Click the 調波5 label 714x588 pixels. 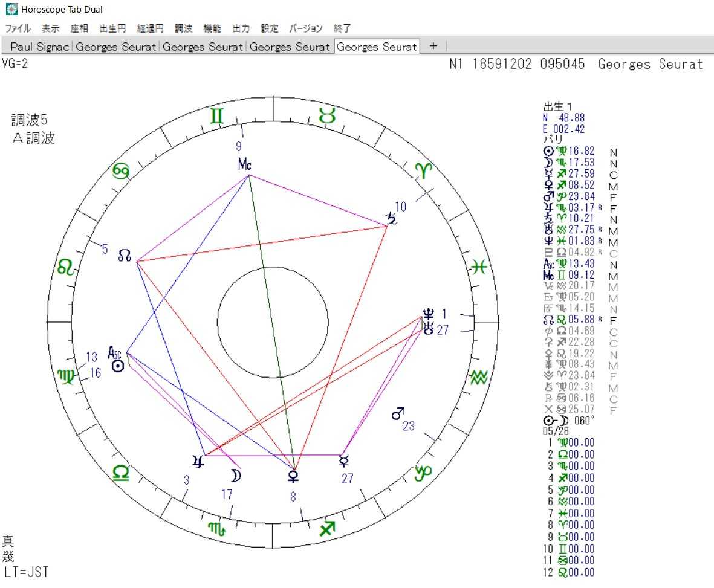[x=29, y=120]
